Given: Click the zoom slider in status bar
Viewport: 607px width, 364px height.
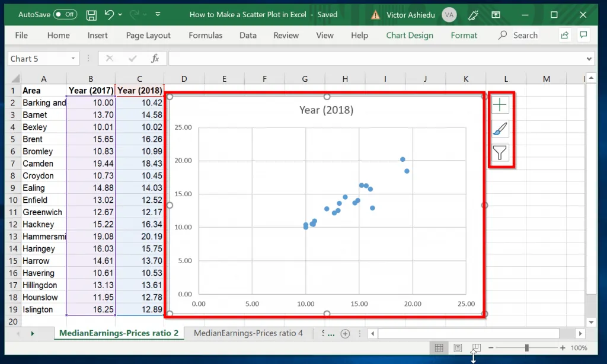Looking at the screenshot, I should click(526, 348).
